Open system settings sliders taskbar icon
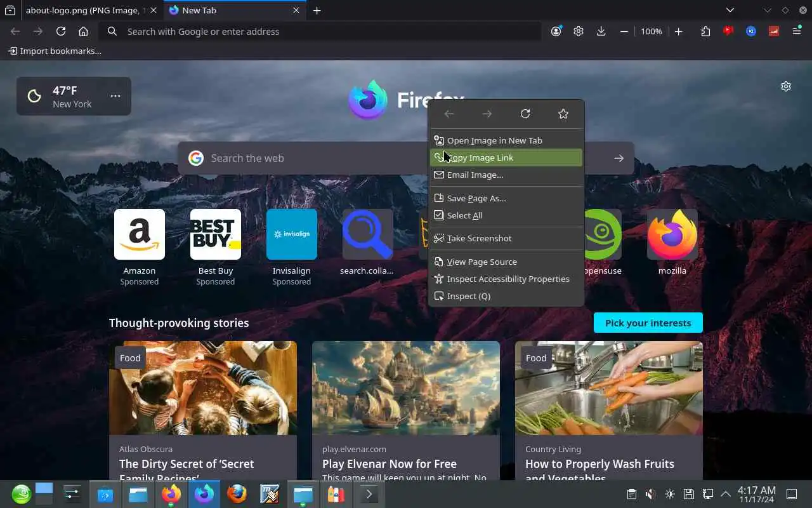 pyautogui.click(x=72, y=494)
